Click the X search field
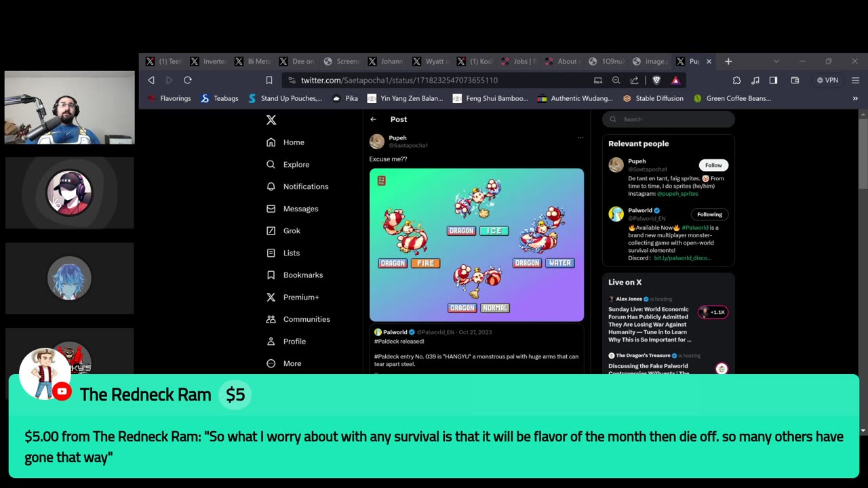868x488 pixels. click(669, 119)
